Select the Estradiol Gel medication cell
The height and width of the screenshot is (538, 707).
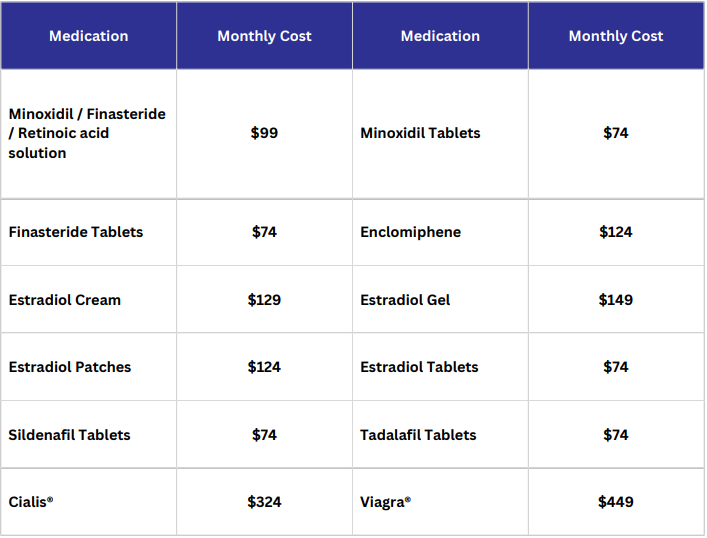click(405, 300)
